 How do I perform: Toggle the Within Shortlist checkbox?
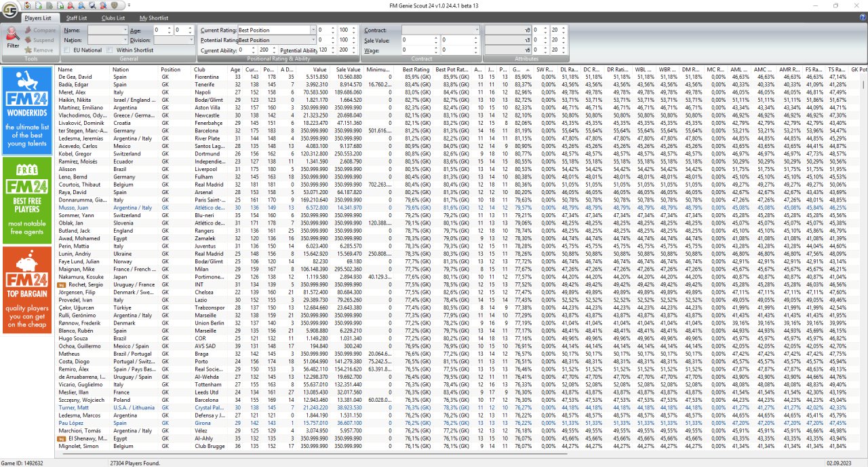coord(110,50)
